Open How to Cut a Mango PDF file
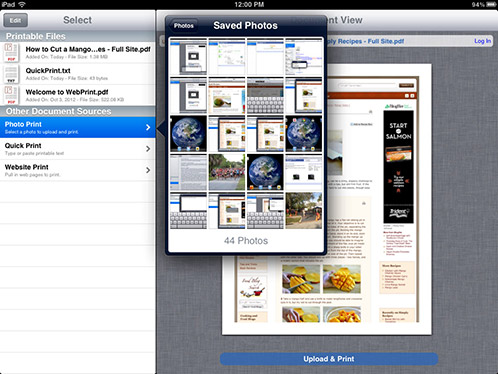The image size is (498, 374). [x=78, y=53]
